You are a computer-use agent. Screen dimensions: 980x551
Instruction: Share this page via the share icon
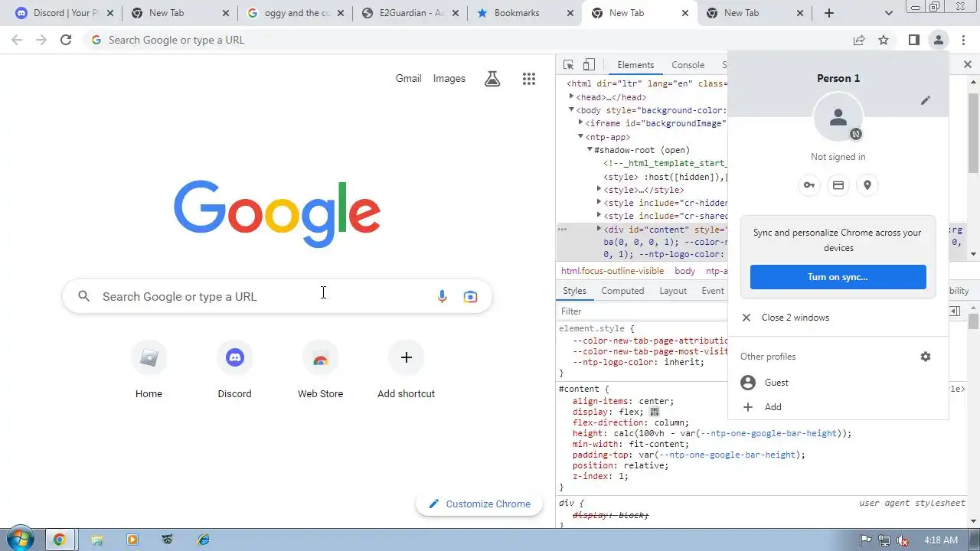(859, 40)
